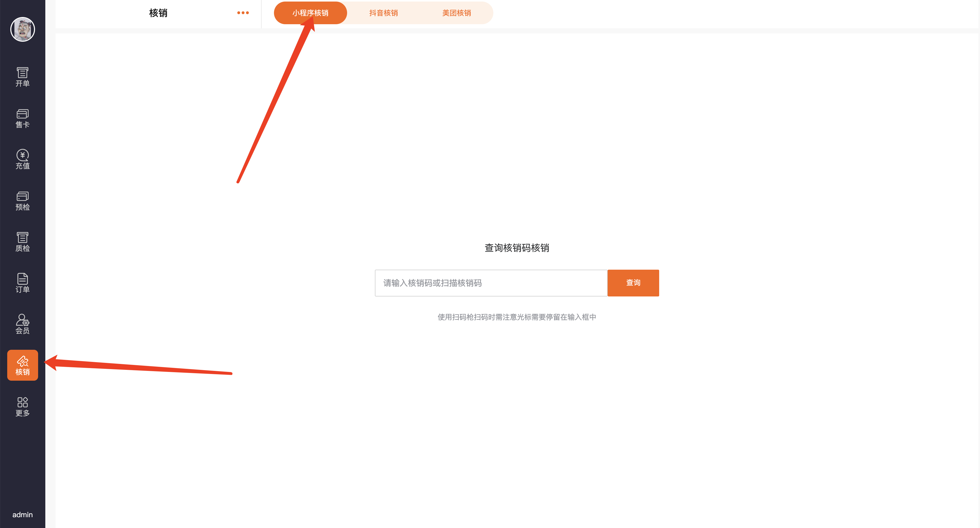Open the 订单 orders document icon
This screenshot has height=528, width=980.
click(22, 283)
